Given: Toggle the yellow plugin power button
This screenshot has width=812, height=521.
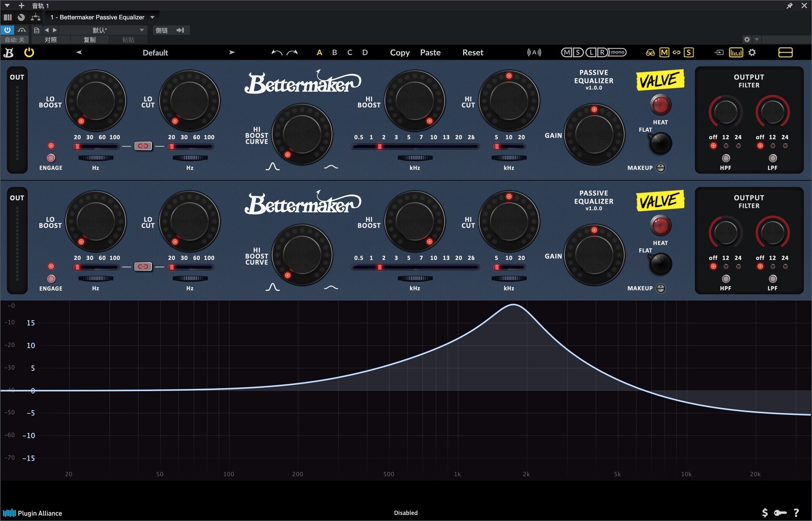Looking at the screenshot, I should pos(29,52).
